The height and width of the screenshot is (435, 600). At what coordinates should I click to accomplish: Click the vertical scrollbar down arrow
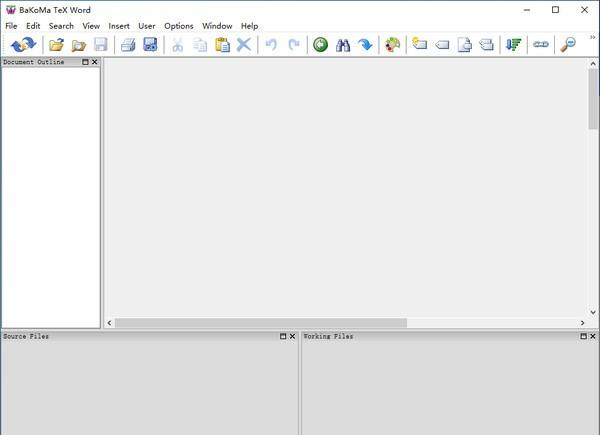tap(593, 312)
